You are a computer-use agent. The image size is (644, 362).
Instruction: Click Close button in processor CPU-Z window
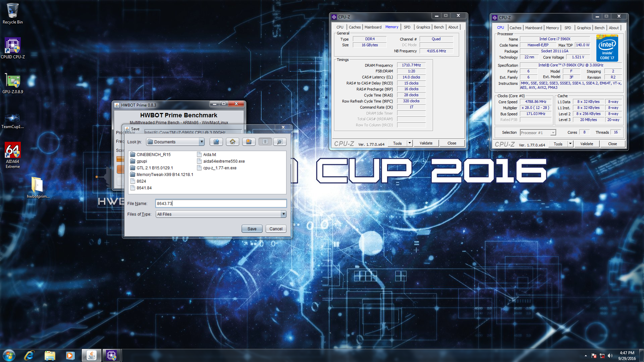click(612, 144)
